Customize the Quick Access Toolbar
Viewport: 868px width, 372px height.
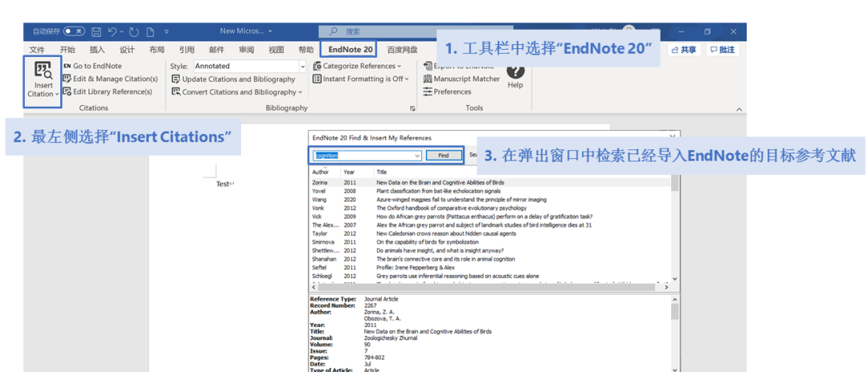pos(166,31)
